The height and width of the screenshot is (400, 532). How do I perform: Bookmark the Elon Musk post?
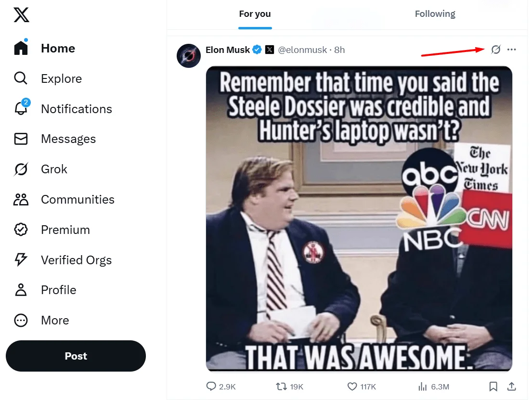493,386
